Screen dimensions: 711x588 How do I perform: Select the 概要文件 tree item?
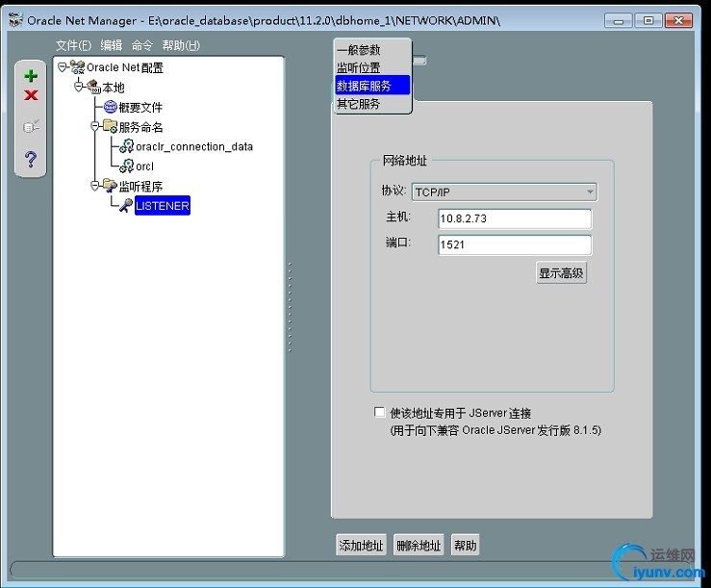tap(140, 107)
